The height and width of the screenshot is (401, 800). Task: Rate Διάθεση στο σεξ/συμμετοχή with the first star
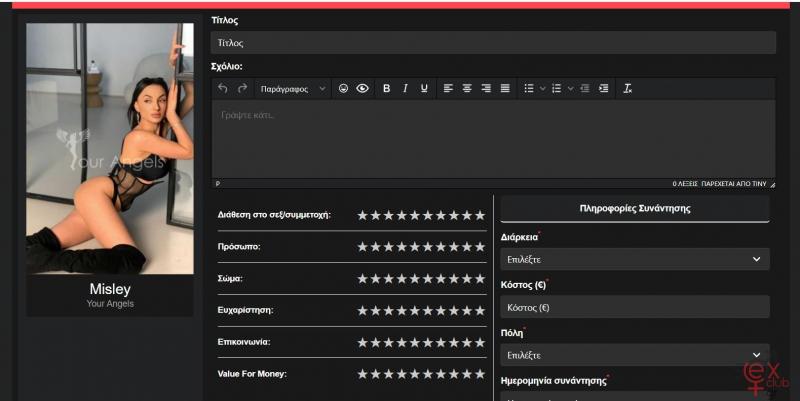[x=362, y=215]
